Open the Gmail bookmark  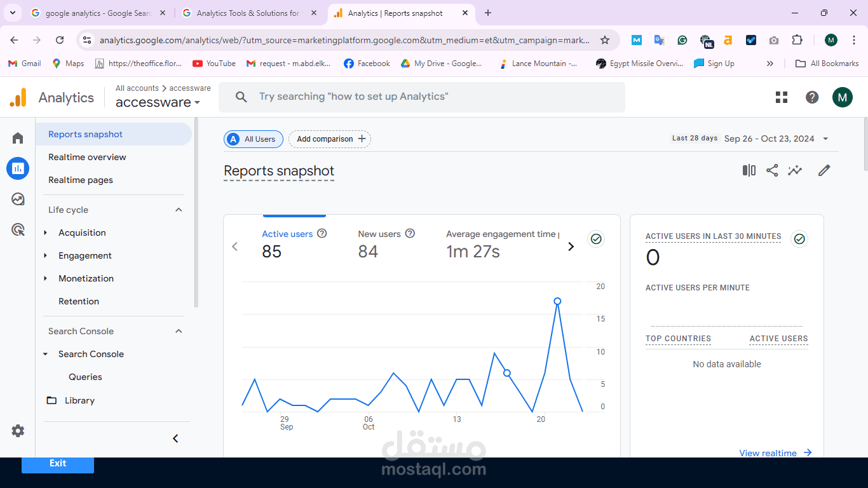tap(25, 64)
